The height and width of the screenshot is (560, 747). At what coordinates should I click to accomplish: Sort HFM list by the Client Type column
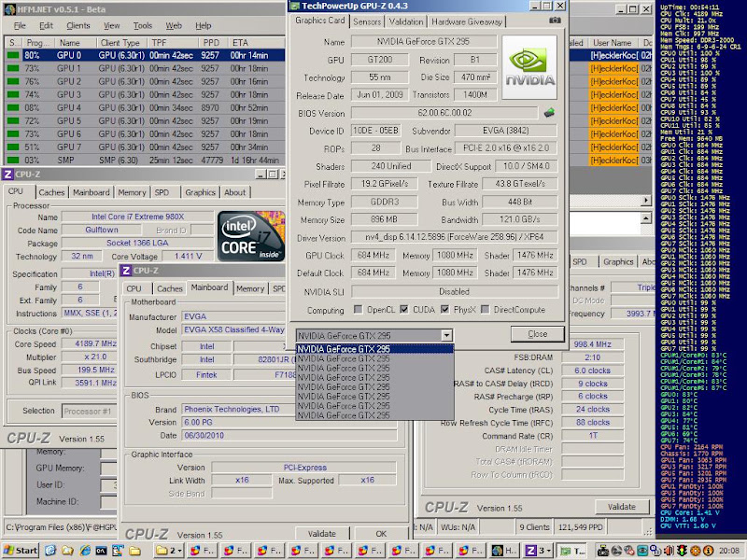pyautogui.click(x=122, y=42)
